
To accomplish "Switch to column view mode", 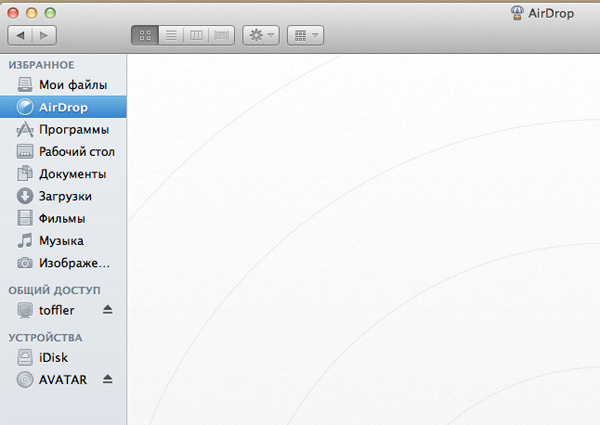I will pyautogui.click(x=196, y=35).
